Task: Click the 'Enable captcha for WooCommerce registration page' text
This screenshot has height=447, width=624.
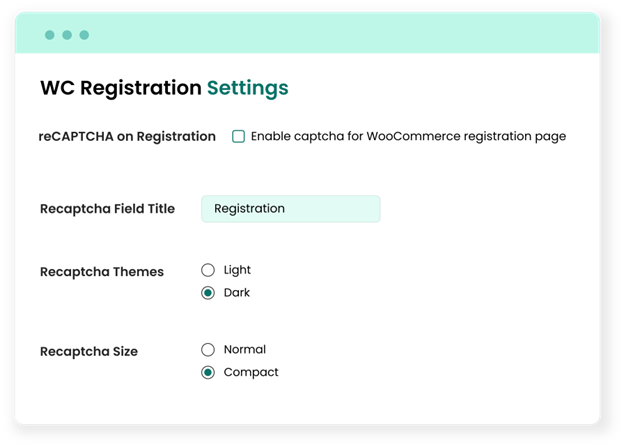Action: [x=408, y=136]
